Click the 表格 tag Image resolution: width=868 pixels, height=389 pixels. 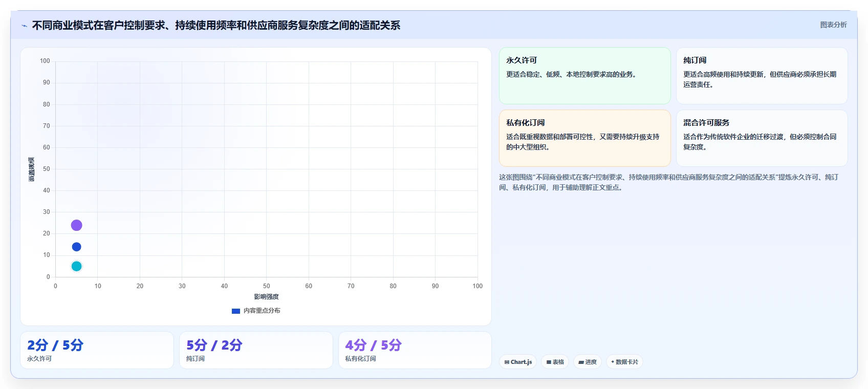tap(555, 362)
